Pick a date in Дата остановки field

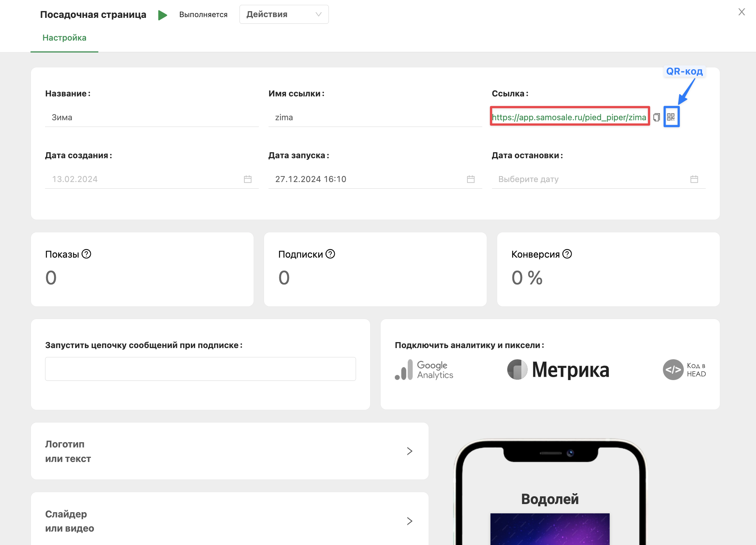[x=598, y=179]
